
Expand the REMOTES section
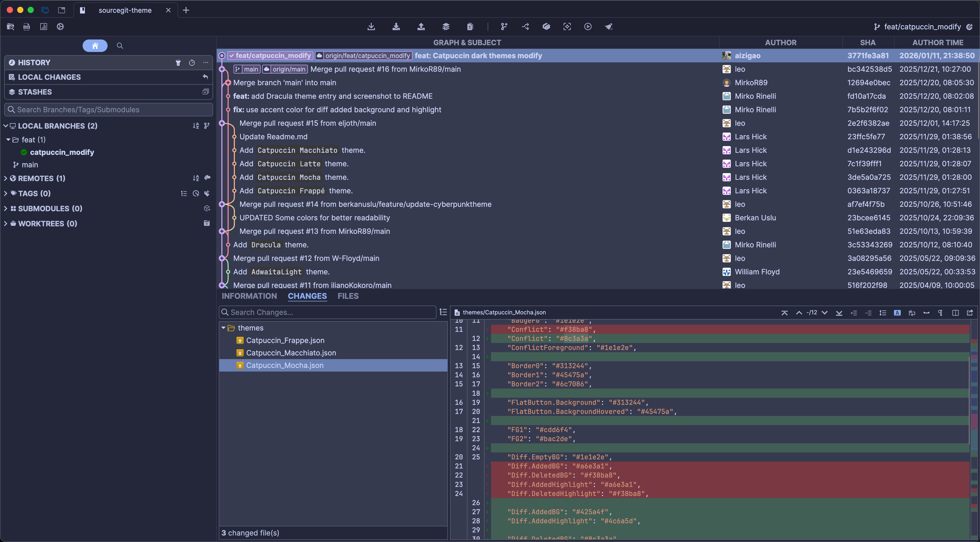(6, 179)
